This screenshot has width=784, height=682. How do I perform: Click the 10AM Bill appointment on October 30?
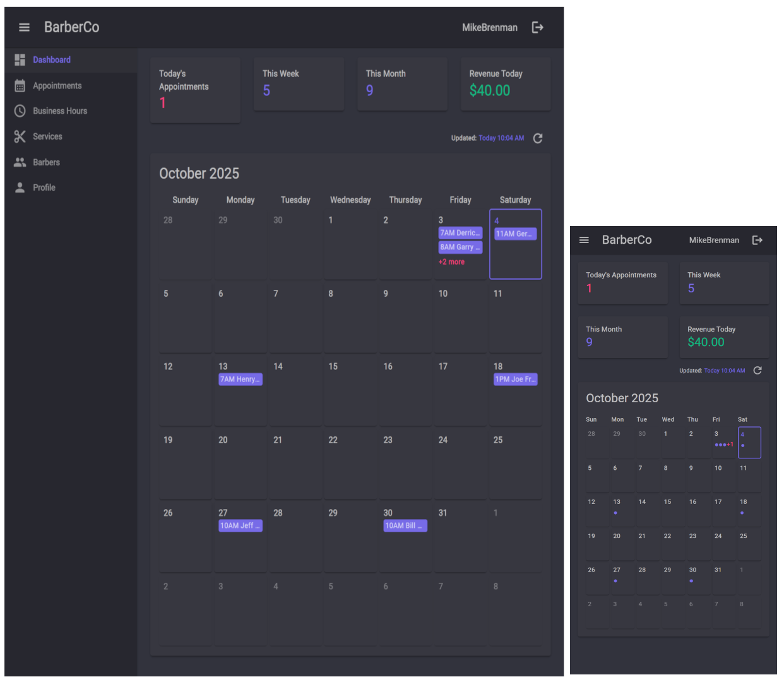405,526
